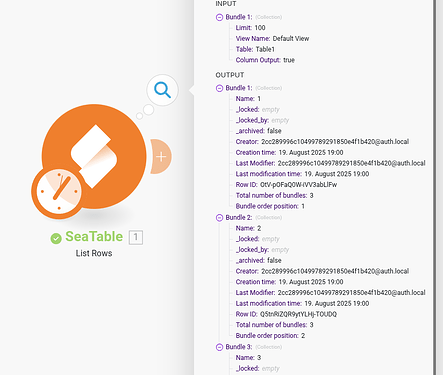This screenshot has width=443, height=375.
Task: Click Last Modifier in Bundle 2
Action: (x=330, y=293)
